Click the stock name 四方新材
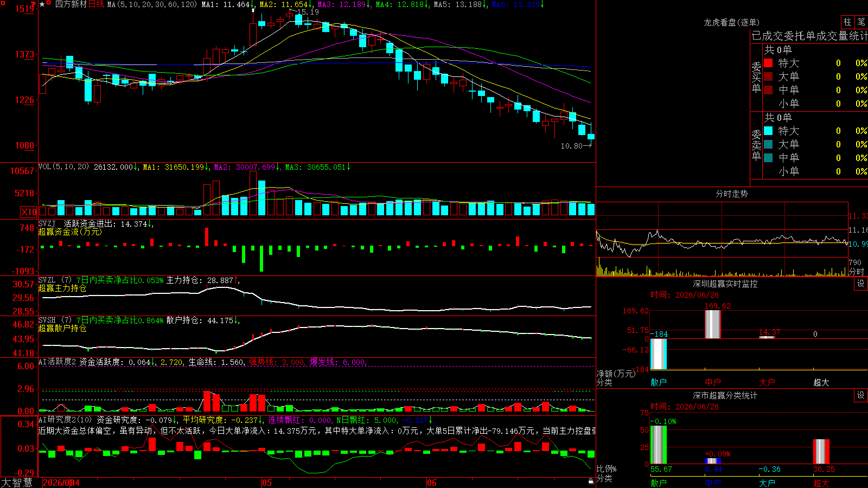 coord(71,4)
